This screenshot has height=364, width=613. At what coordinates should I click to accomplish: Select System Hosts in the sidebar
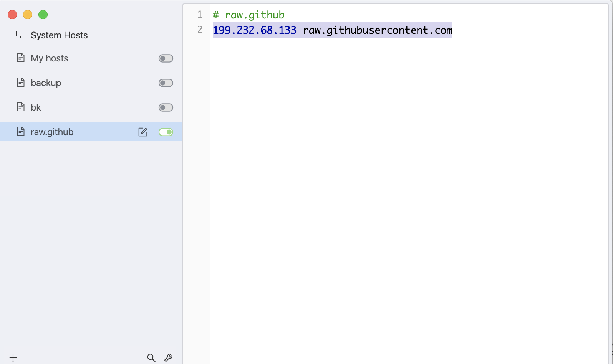(59, 35)
